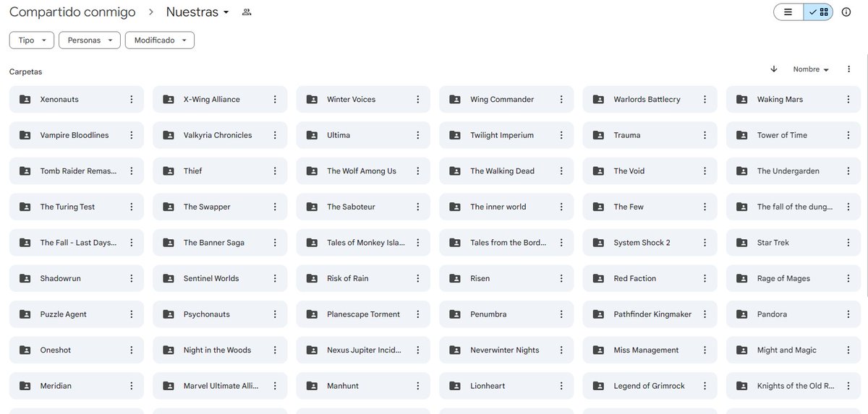Open more options for Trauma folder
The image size is (868, 414).
(705, 135)
